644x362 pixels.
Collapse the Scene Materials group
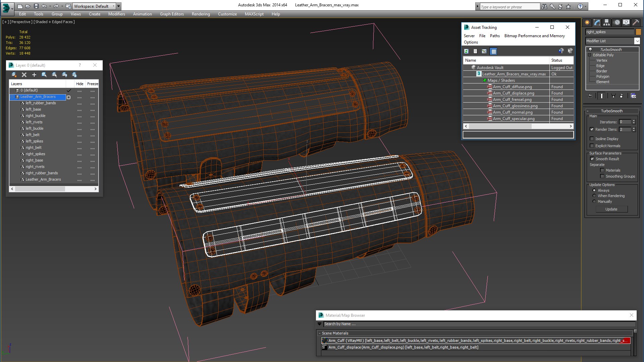point(319,333)
